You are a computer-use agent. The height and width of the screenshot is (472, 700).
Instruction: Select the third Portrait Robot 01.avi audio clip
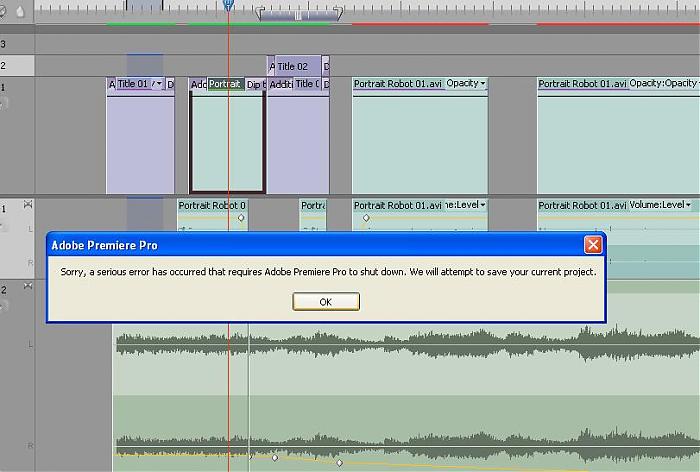(x=420, y=215)
